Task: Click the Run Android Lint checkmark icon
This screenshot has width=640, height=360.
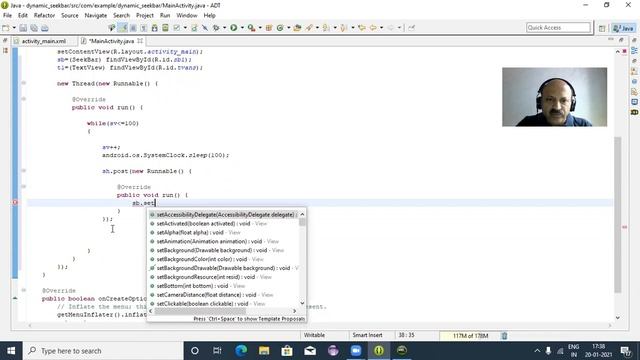Action: [177, 28]
